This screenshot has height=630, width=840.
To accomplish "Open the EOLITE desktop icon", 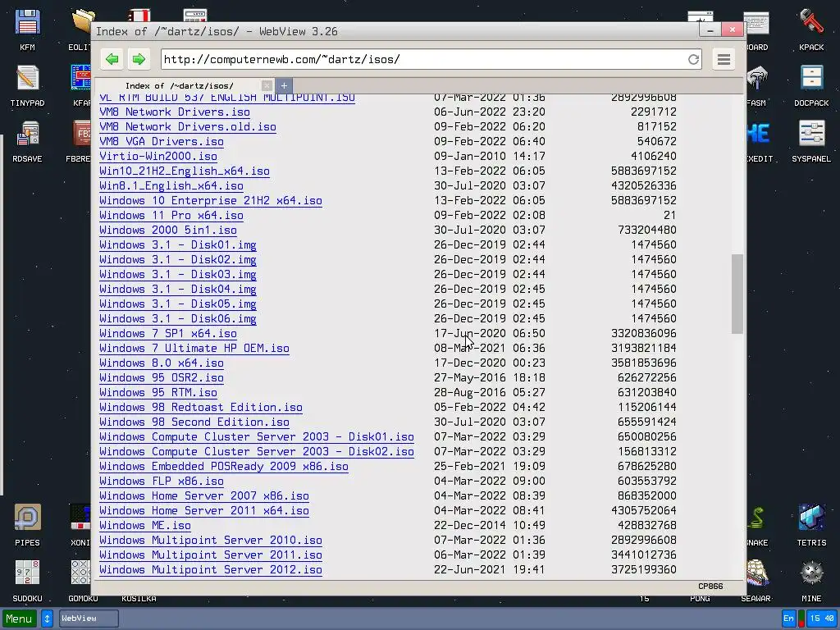I will coord(80,30).
